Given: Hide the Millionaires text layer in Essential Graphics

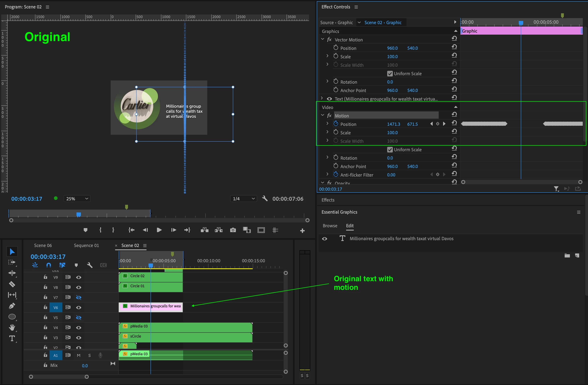Looking at the screenshot, I should (325, 239).
